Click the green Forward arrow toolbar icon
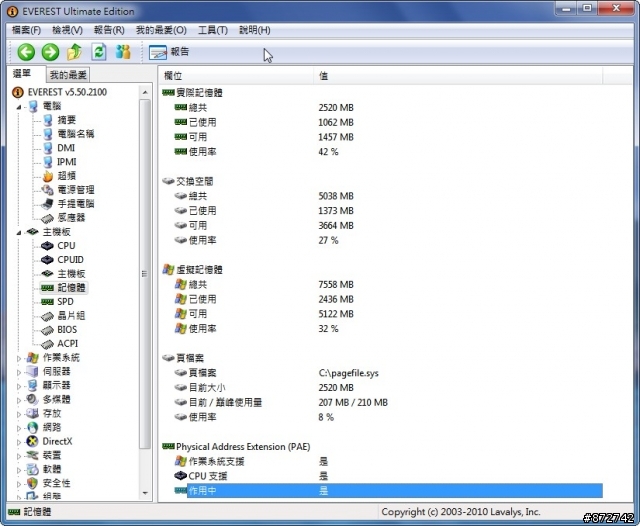640x526 pixels. (51, 52)
